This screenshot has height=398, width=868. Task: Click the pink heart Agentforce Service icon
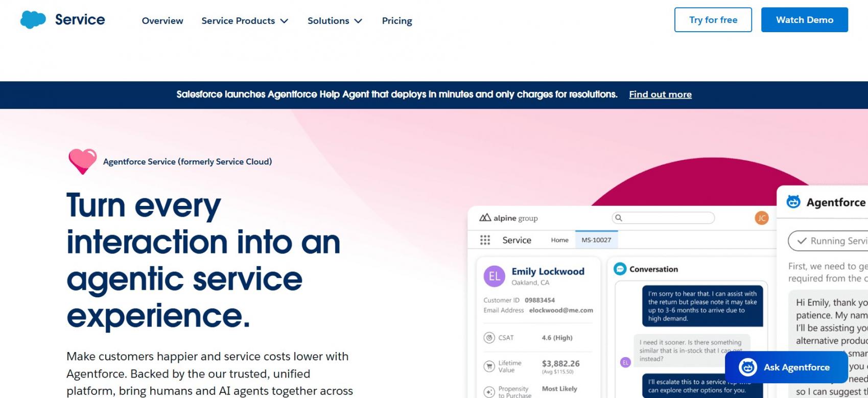[x=82, y=161]
